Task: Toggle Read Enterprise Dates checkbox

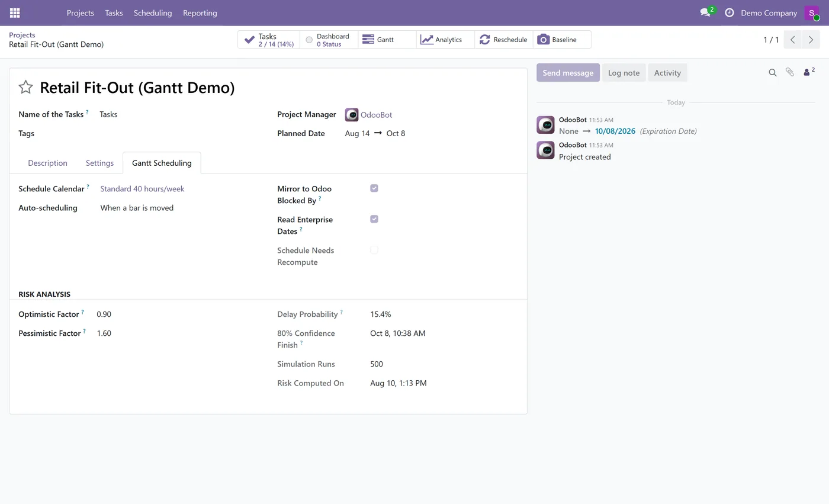Action: tap(374, 219)
